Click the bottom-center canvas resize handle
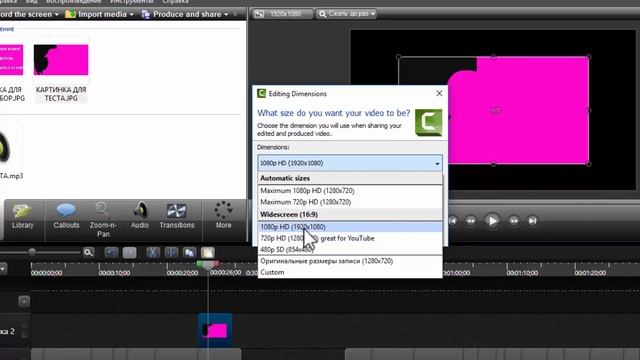Screen dimensions: 640x360 [x=493, y=164]
